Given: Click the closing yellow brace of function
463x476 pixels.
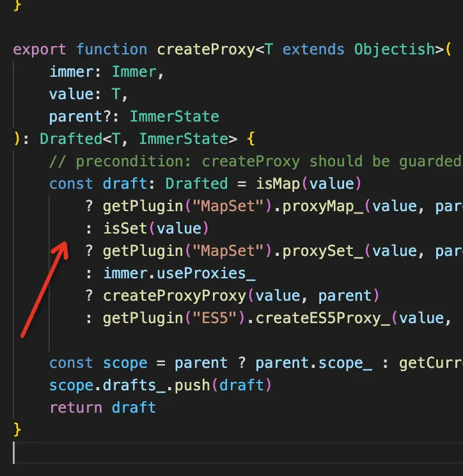Looking at the screenshot, I should 17,430.
